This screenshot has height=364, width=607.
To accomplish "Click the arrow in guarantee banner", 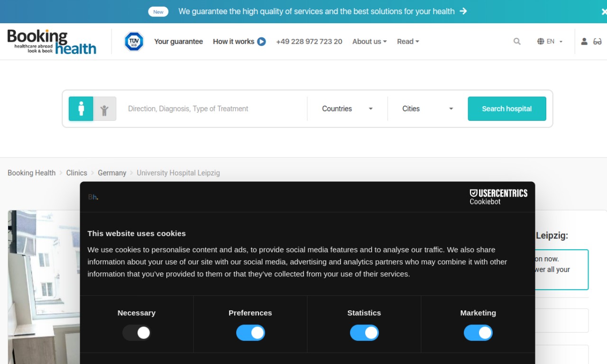I will 463,11.
